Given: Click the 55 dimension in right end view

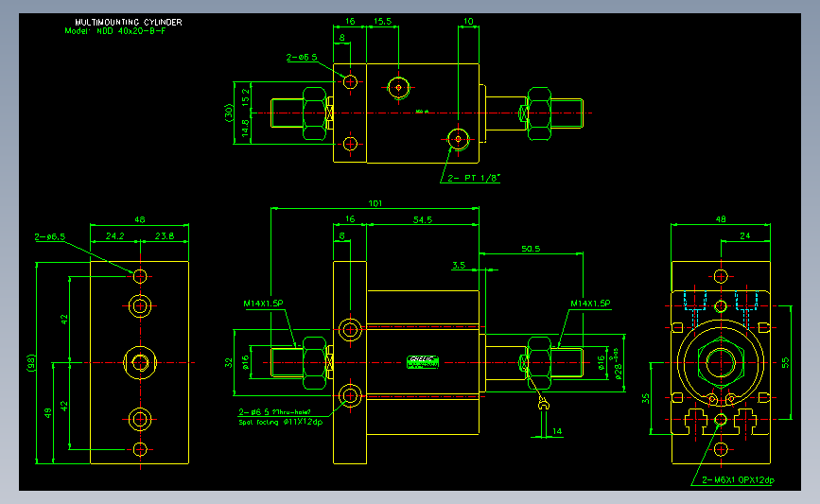Looking at the screenshot, I should 785,362.
